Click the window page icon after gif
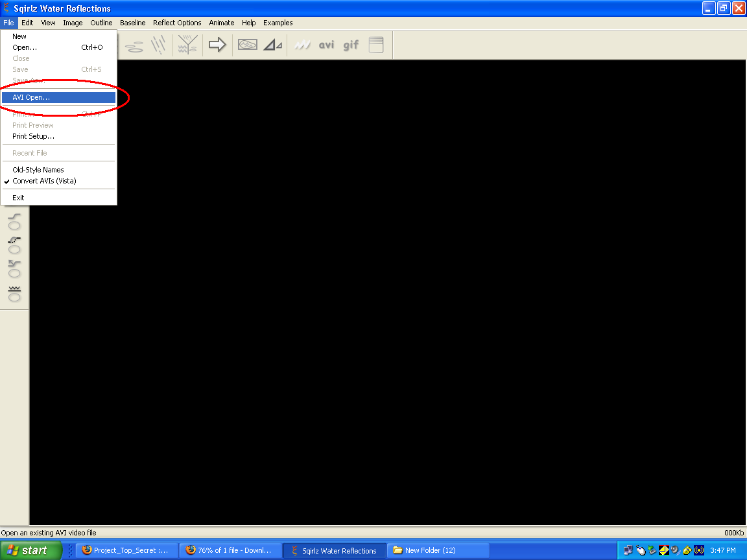Viewport: 747px width, 560px height. 376,45
